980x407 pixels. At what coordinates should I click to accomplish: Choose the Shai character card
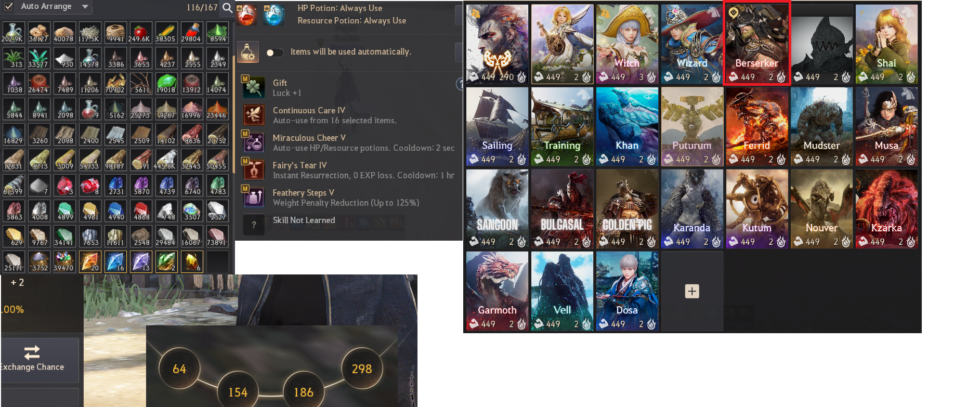coord(886,44)
